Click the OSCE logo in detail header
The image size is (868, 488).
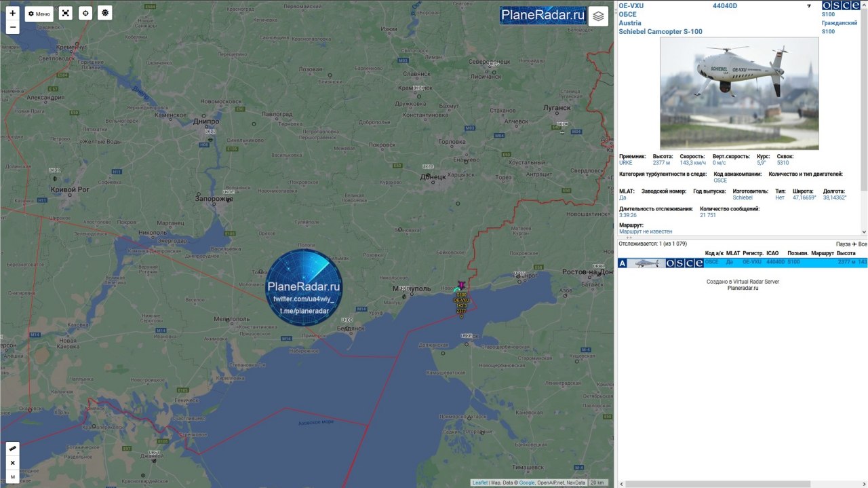[x=841, y=5]
